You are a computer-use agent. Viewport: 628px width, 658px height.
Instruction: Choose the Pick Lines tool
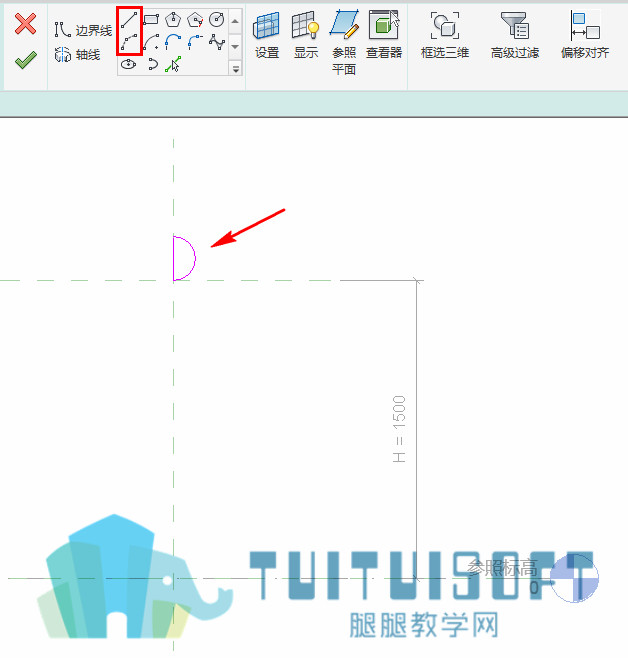[x=173, y=65]
